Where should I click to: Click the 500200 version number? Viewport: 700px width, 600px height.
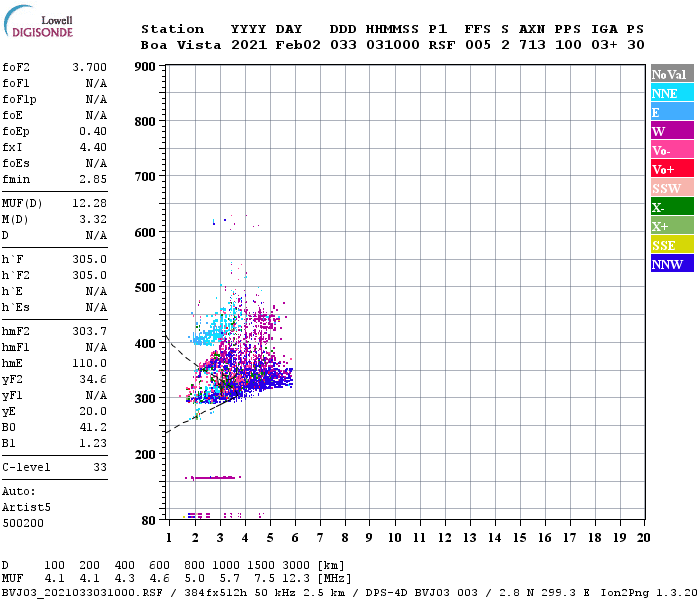23,523
